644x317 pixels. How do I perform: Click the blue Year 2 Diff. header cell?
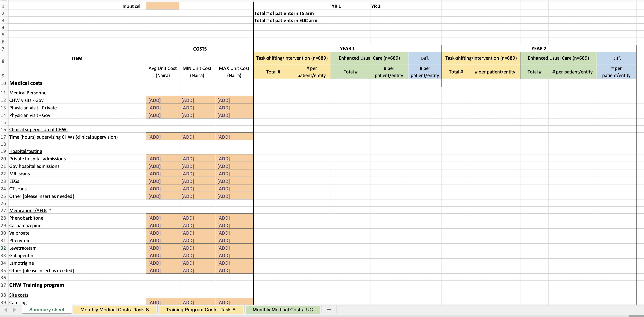tap(616, 58)
